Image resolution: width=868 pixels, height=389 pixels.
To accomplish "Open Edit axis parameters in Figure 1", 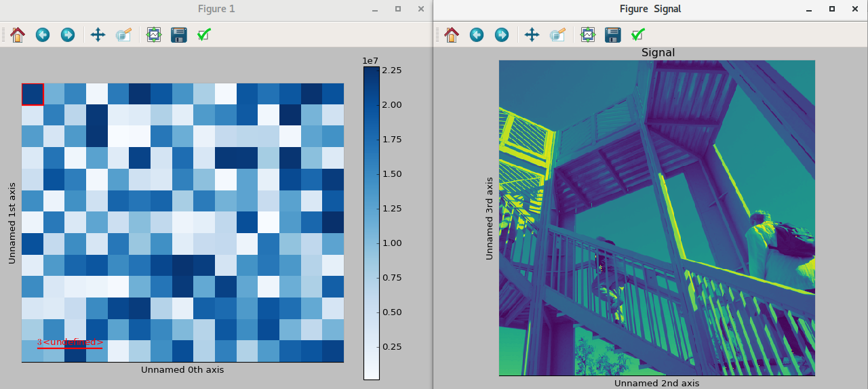I will tap(203, 35).
